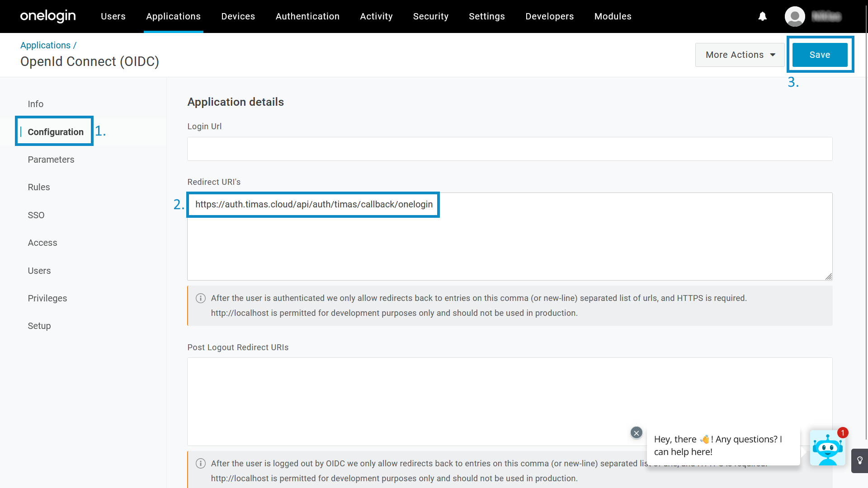Follow the Applications breadcrumb link
Image resolution: width=868 pixels, height=488 pixels.
point(45,45)
